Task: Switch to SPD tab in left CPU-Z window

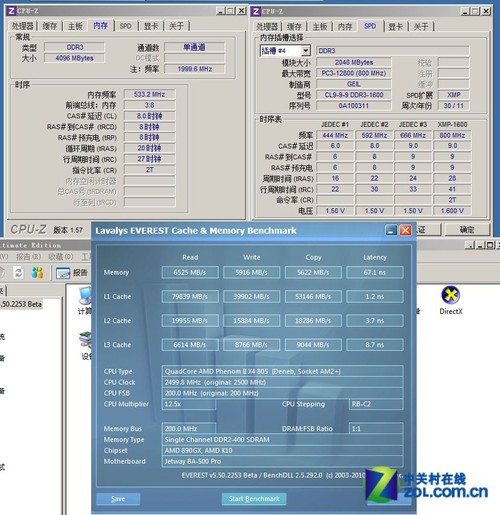Action: click(125, 26)
